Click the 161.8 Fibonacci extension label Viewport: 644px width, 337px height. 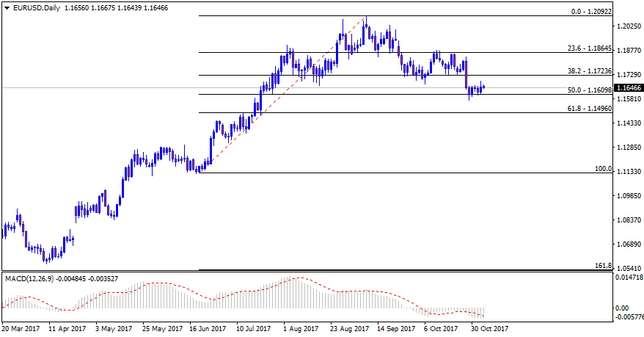tap(602, 266)
